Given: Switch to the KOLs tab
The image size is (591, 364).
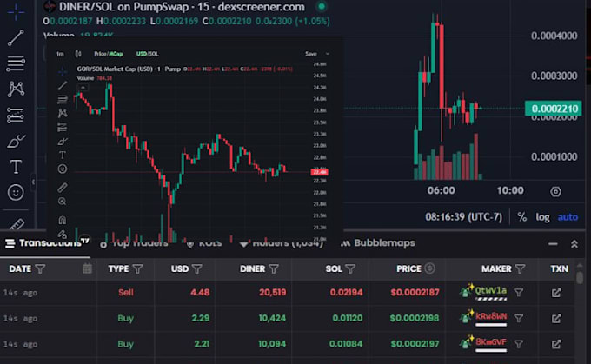Looking at the screenshot, I should [204, 243].
